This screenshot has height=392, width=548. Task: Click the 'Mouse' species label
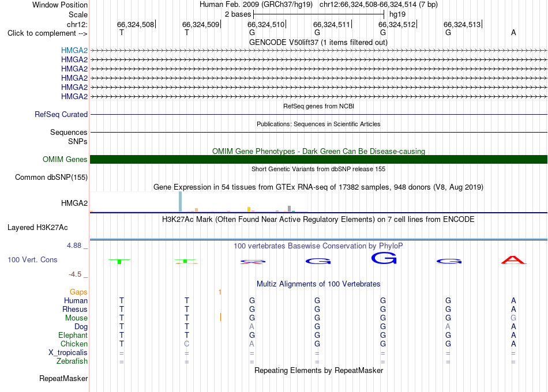76,318
